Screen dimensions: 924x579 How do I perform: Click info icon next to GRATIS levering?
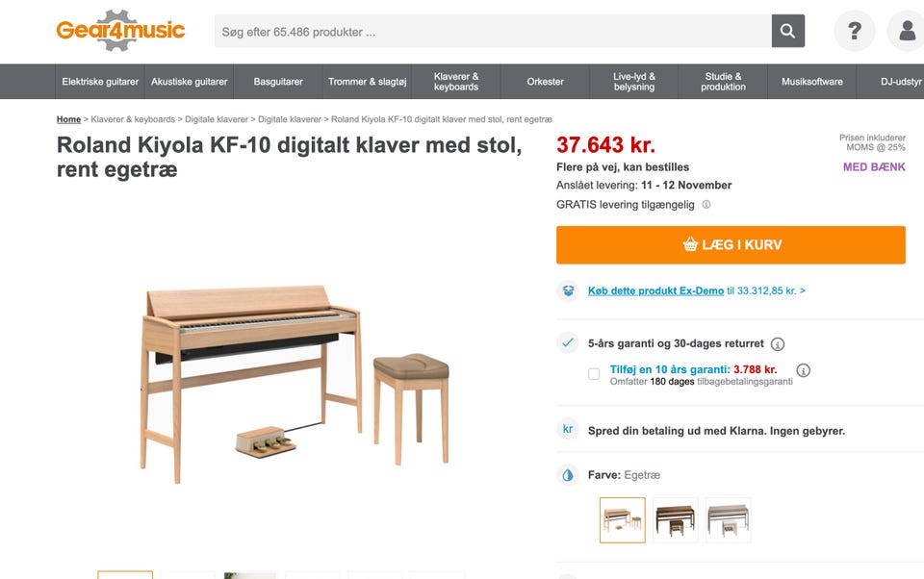[706, 205]
